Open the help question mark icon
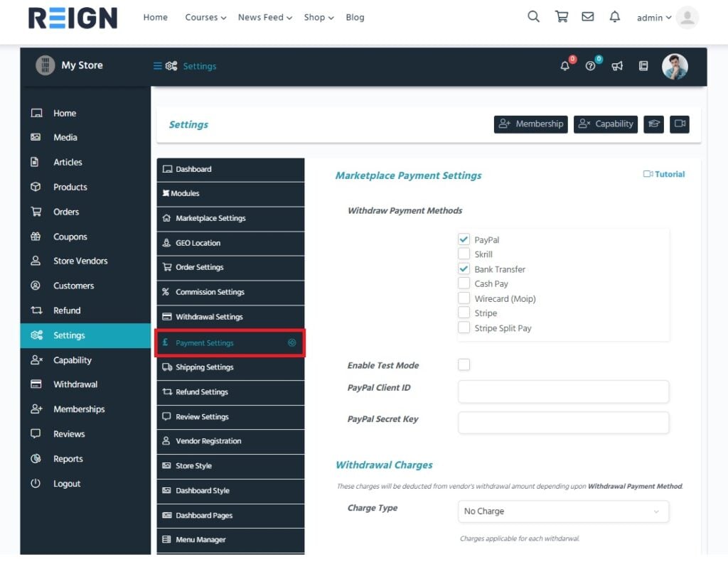The width and height of the screenshot is (728, 569). point(590,65)
